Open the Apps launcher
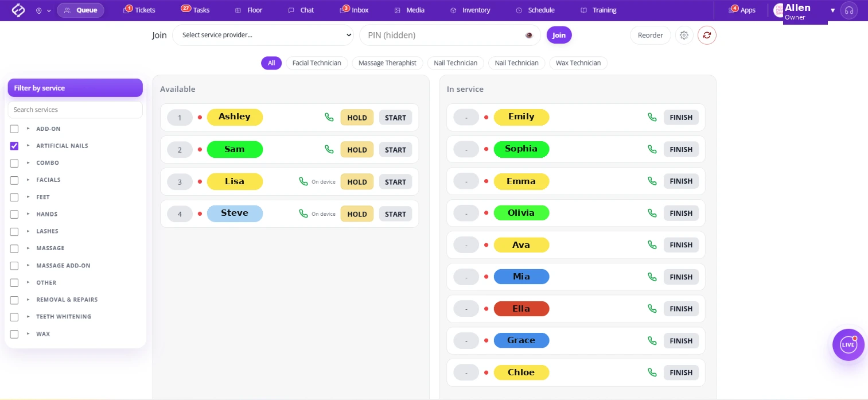 [x=742, y=10]
